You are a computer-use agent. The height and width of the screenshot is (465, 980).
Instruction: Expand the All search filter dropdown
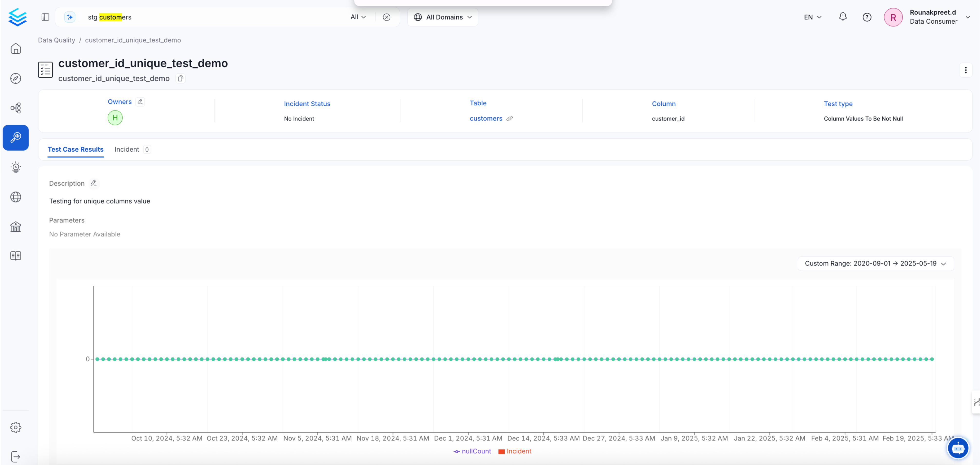358,17
